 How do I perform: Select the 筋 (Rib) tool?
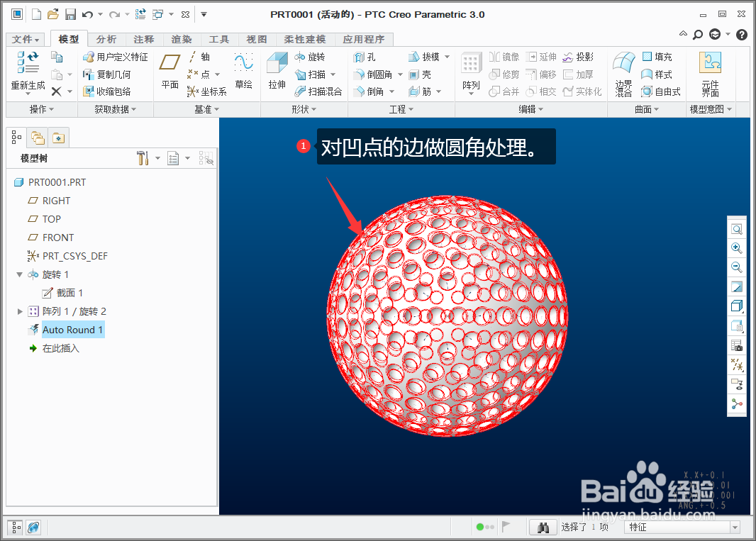(419, 91)
